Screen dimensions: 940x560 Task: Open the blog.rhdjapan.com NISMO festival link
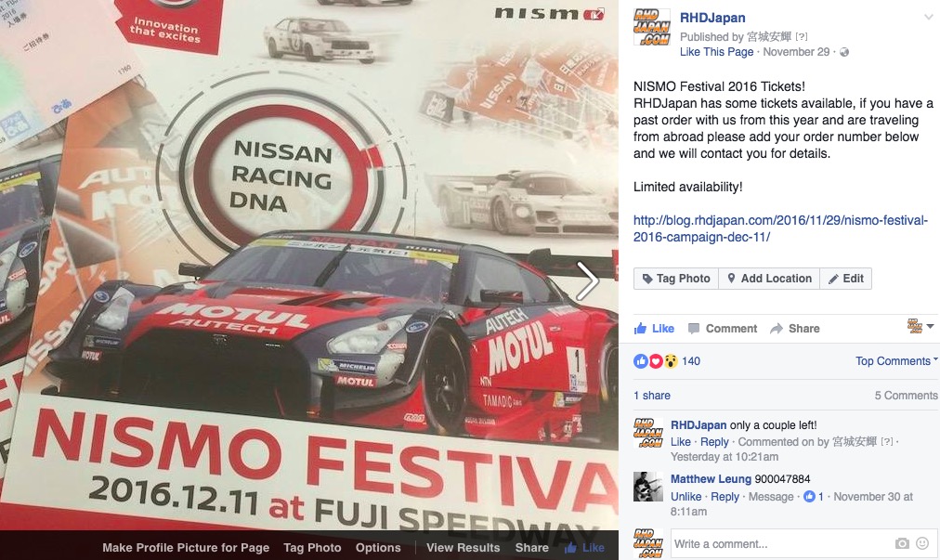coord(780,228)
